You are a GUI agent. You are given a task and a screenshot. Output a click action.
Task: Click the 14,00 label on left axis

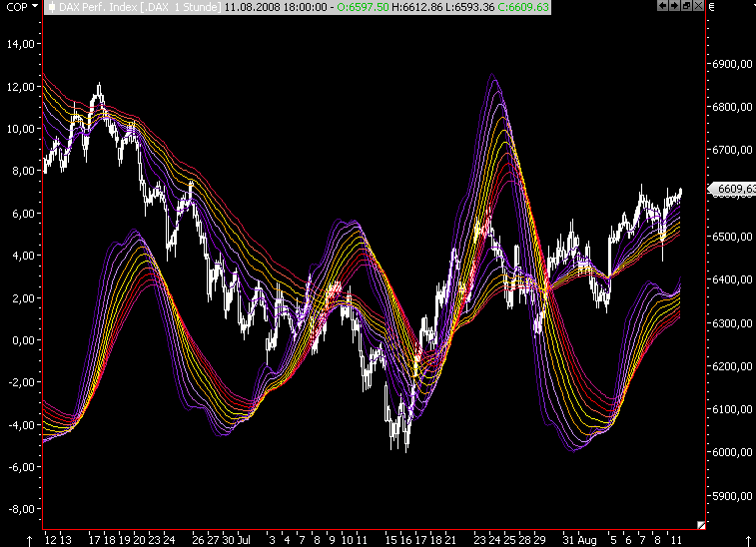click(21, 44)
